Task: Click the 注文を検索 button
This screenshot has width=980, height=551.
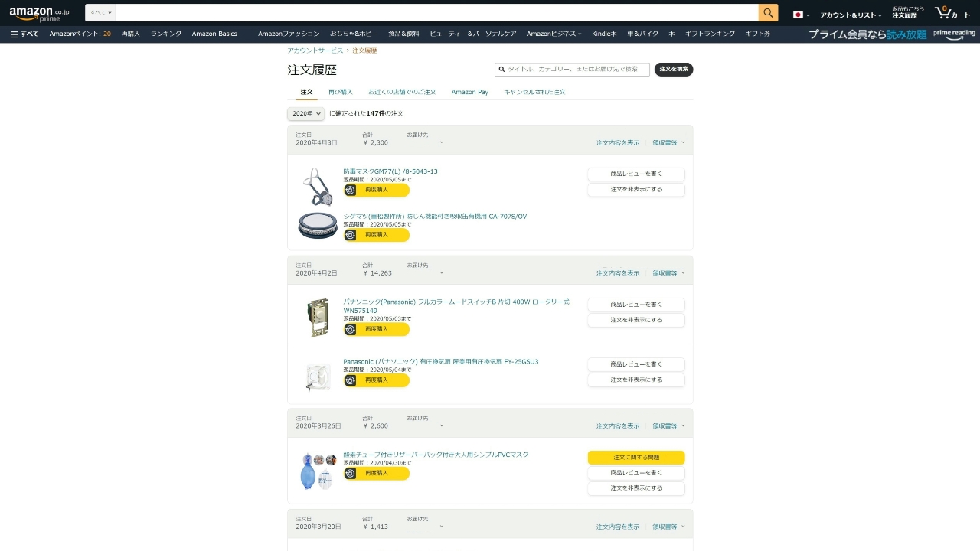Action: click(674, 69)
